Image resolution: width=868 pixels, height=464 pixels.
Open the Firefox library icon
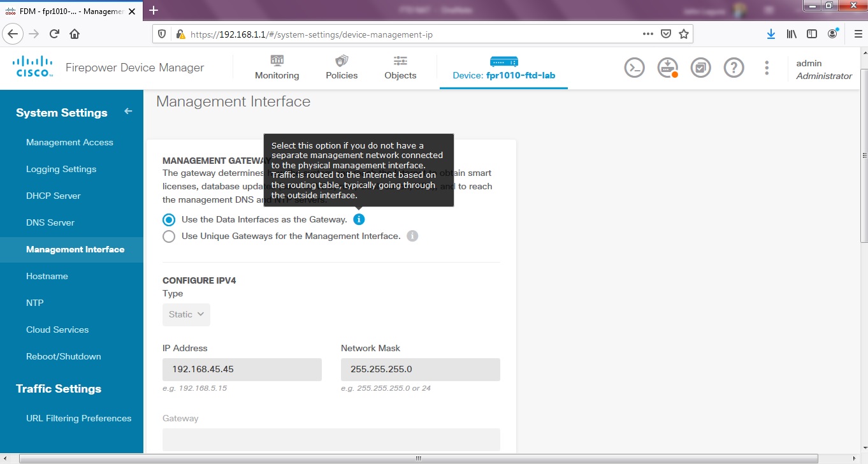tap(792, 34)
